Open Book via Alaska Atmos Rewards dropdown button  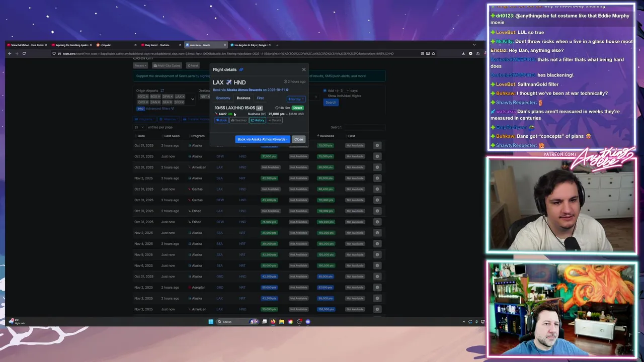tap(263, 139)
